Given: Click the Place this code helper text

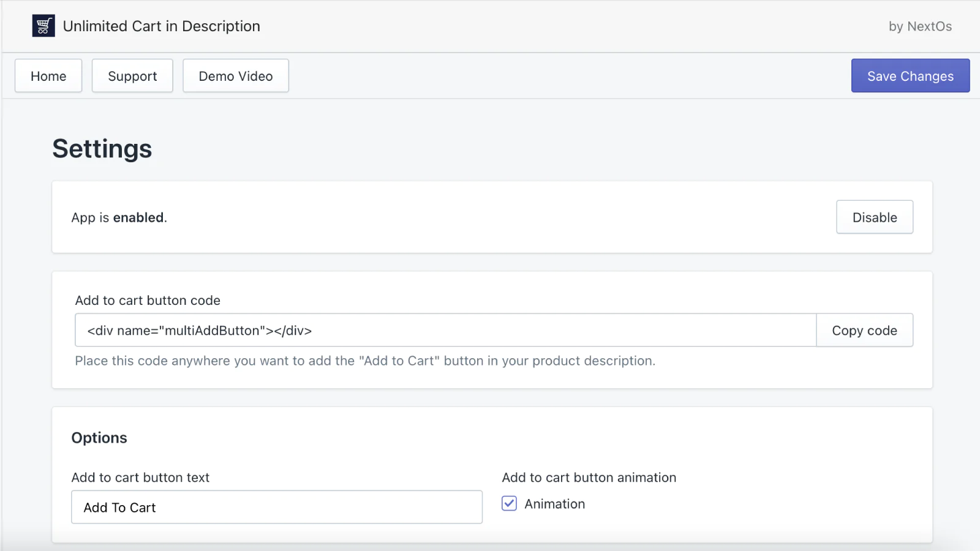Looking at the screenshot, I should tap(365, 361).
